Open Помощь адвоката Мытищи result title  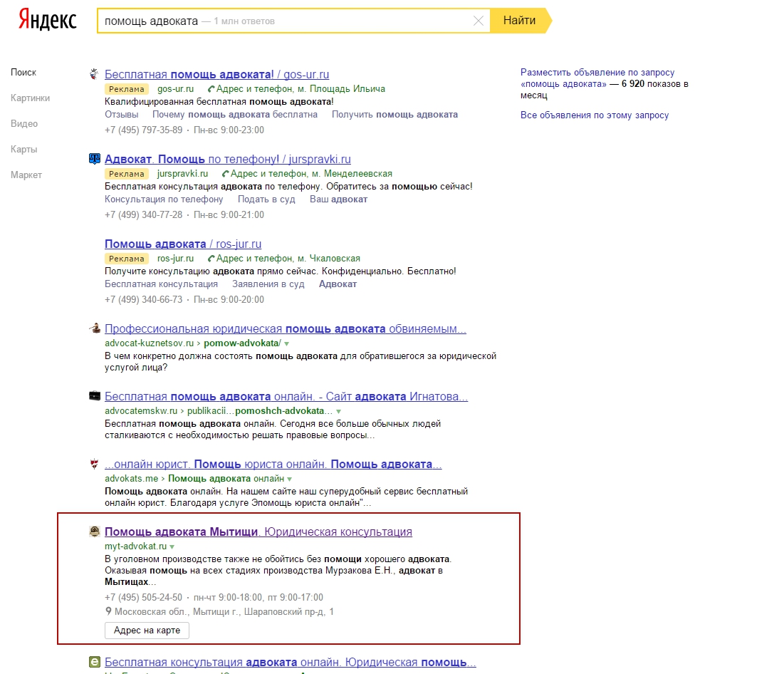coord(258,532)
